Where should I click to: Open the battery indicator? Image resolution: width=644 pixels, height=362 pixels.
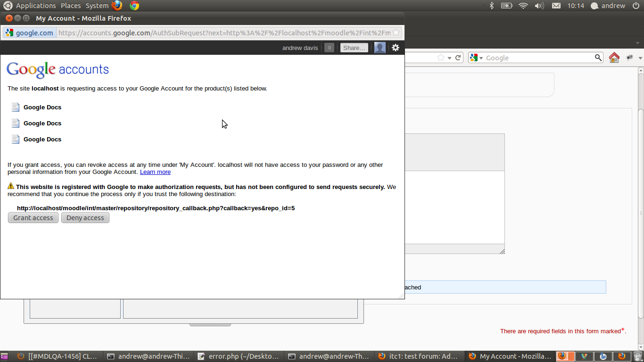point(506,6)
